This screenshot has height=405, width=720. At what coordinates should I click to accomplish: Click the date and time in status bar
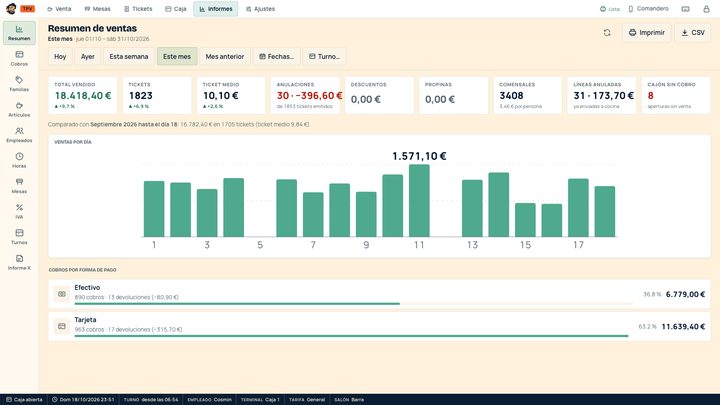tap(83, 399)
